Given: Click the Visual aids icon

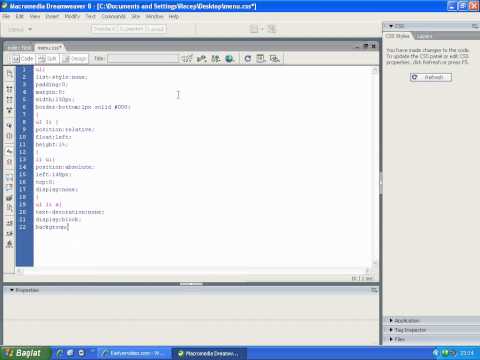Looking at the screenshot, I should pos(274,59).
